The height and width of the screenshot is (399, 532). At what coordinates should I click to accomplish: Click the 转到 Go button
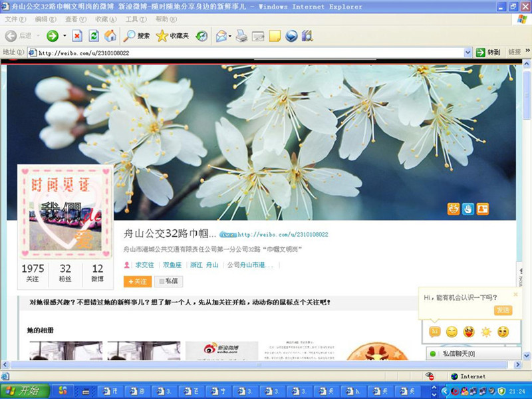click(x=488, y=53)
